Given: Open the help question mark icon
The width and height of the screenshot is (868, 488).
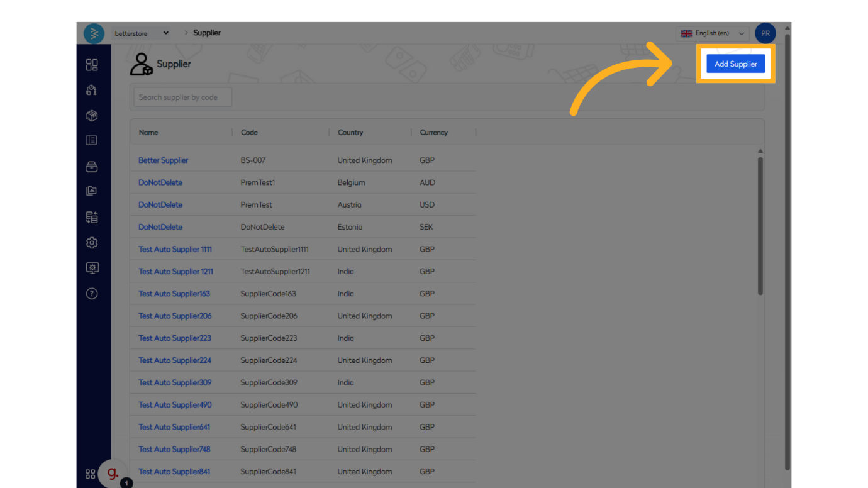Looking at the screenshot, I should tap(92, 294).
